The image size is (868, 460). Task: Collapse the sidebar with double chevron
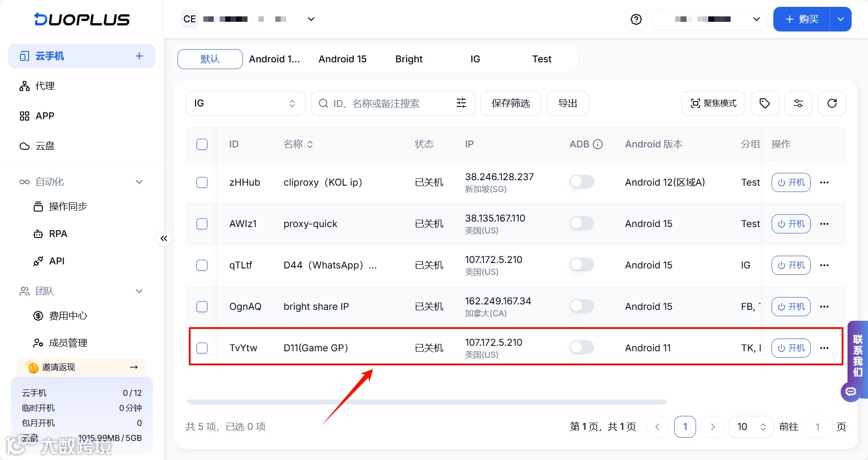[164, 238]
